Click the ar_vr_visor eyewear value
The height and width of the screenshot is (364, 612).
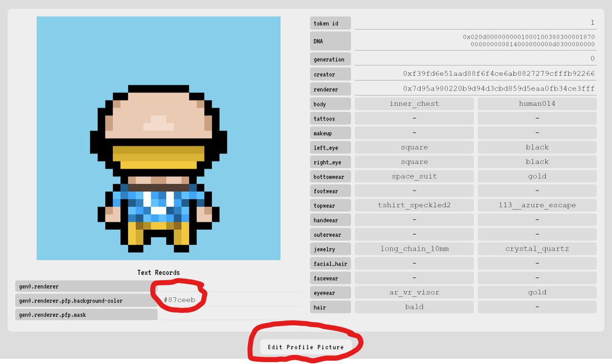(414, 293)
